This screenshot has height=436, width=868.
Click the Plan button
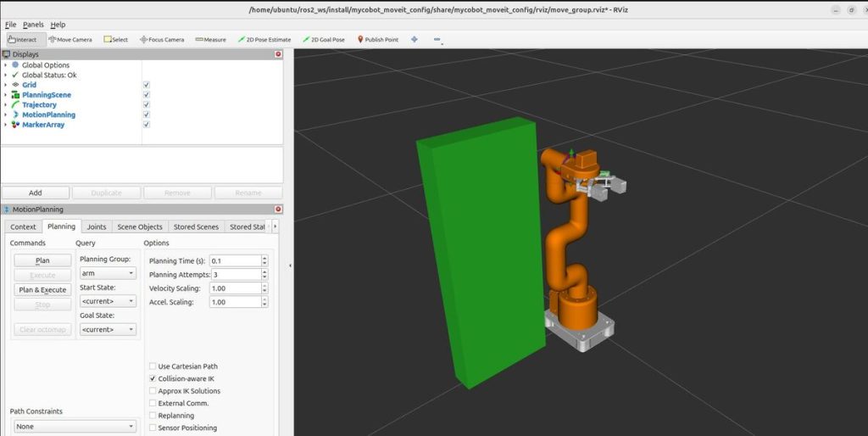(42, 260)
